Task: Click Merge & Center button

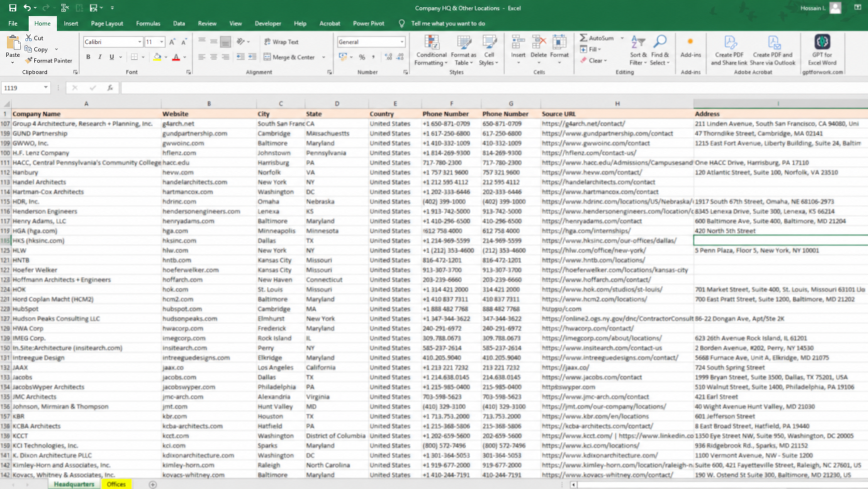Action: point(290,57)
